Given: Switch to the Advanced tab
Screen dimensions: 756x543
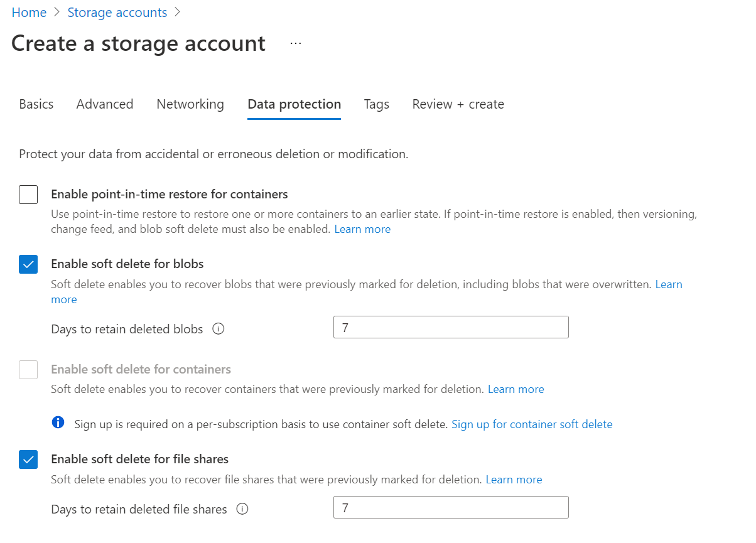Looking at the screenshot, I should coord(105,104).
